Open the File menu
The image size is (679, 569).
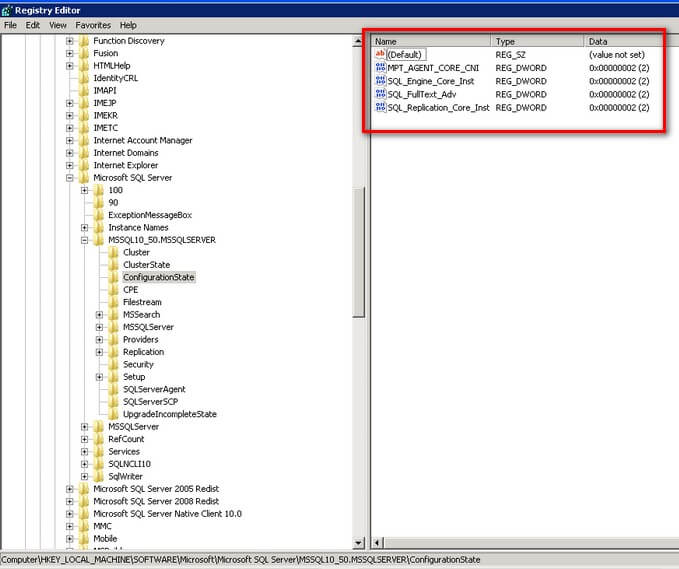pos(10,25)
